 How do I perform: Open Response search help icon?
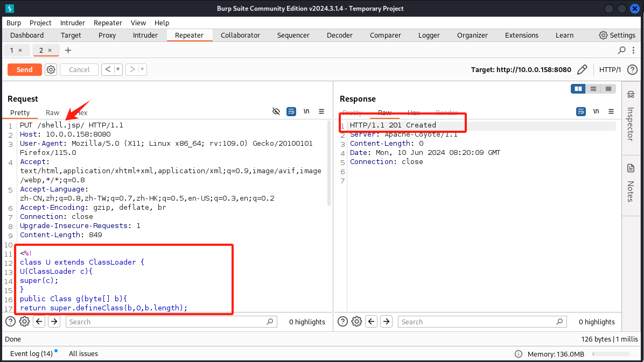(x=342, y=321)
